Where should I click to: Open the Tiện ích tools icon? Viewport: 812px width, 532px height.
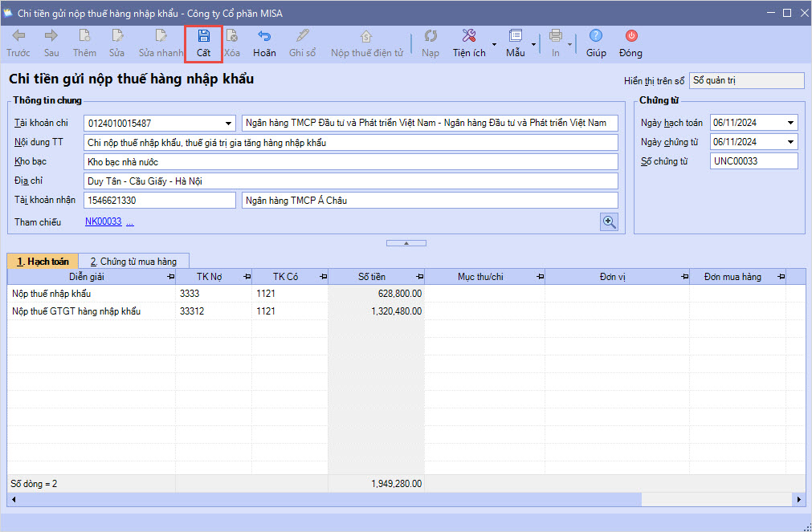tap(470, 36)
